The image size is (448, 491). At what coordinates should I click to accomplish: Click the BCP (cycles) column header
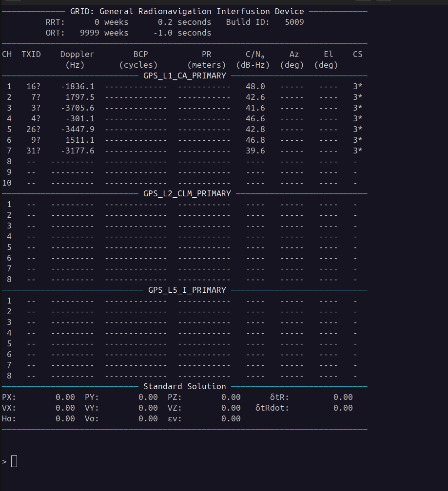[138, 59]
